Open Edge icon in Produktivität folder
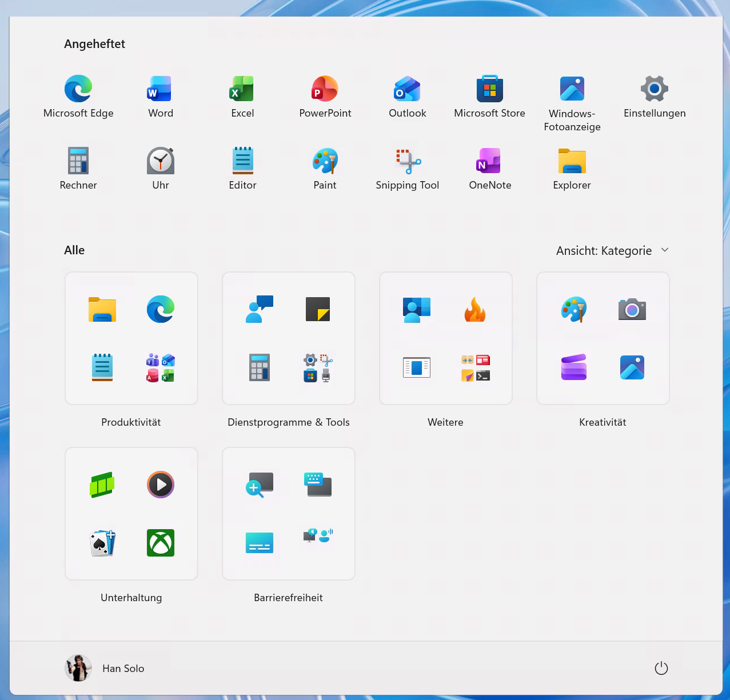The height and width of the screenshot is (700, 730). pyautogui.click(x=161, y=310)
